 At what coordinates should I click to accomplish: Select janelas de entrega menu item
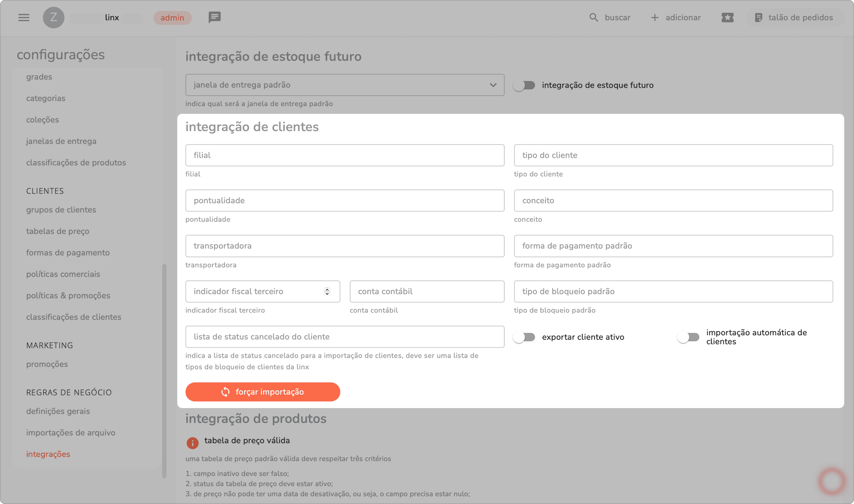pos(61,141)
